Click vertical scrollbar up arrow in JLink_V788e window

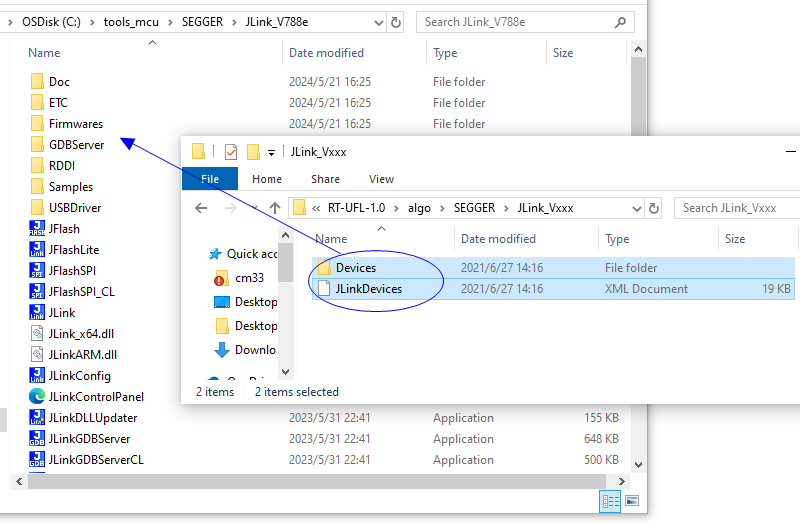point(638,49)
